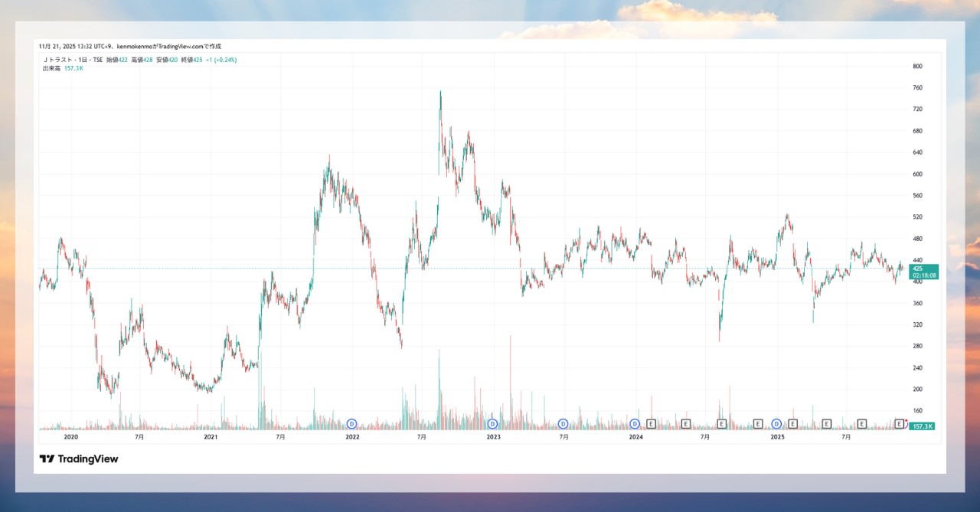Click the first earnings E marker in early 2024
The width and height of the screenshot is (980, 512).
(651, 423)
